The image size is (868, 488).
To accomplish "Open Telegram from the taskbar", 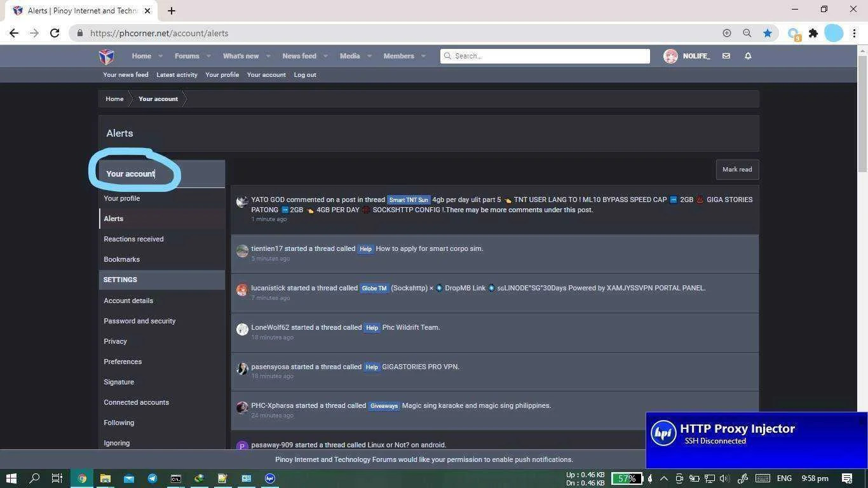I will pos(153,478).
